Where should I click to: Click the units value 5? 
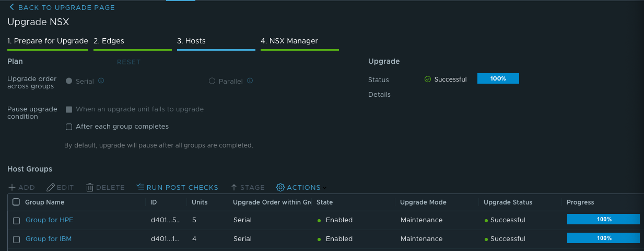194,220
